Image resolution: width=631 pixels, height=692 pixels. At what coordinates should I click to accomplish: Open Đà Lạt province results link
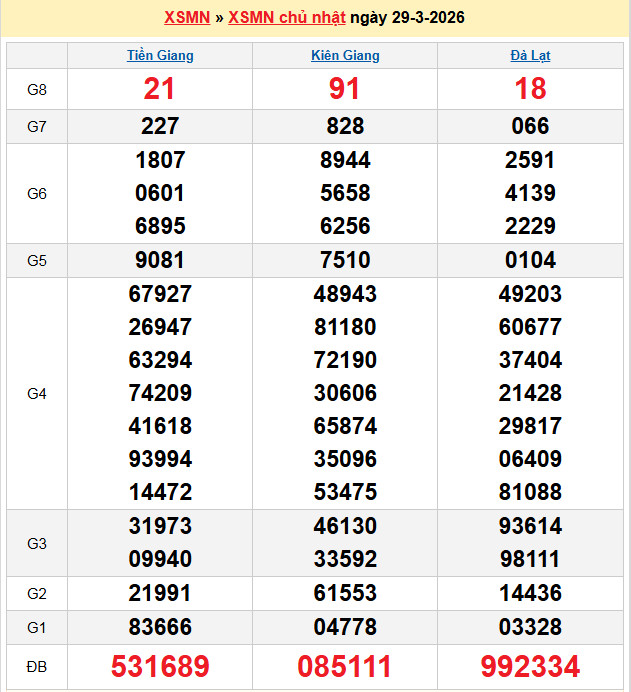tap(530, 56)
